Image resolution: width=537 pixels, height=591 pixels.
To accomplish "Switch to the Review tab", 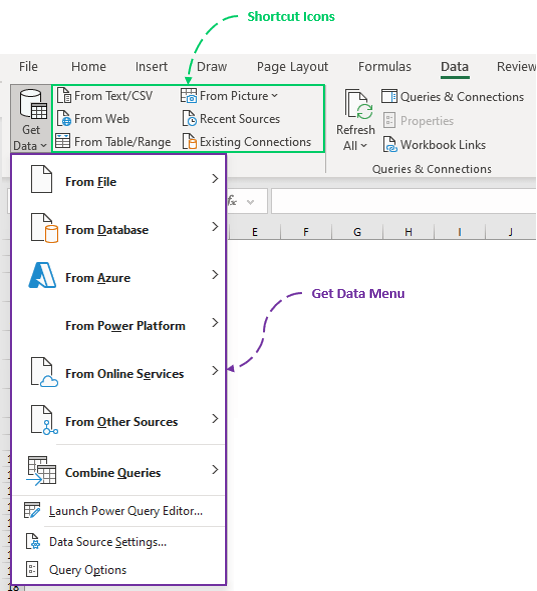I will [x=516, y=66].
